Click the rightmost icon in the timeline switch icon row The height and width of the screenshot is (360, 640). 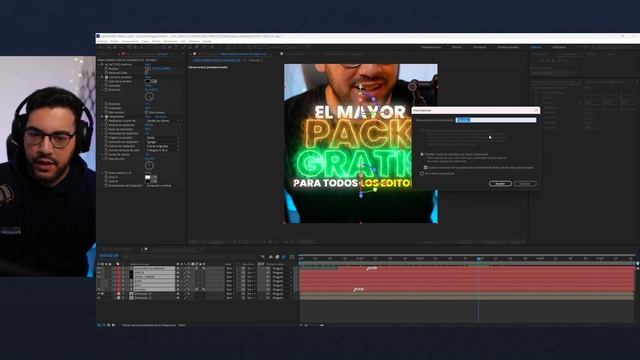pyautogui.click(x=292, y=257)
